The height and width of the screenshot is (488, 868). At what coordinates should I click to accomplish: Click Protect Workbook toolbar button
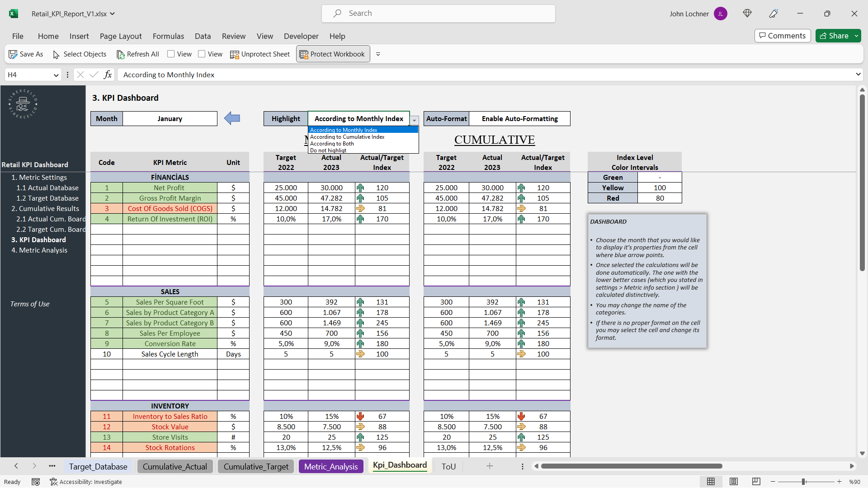[333, 54]
